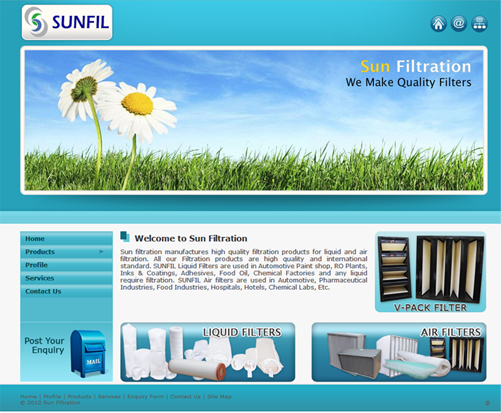Viewport: 501px width, 413px height.
Task: Follow the footer Site Map link
Action: pyautogui.click(x=219, y=396)
